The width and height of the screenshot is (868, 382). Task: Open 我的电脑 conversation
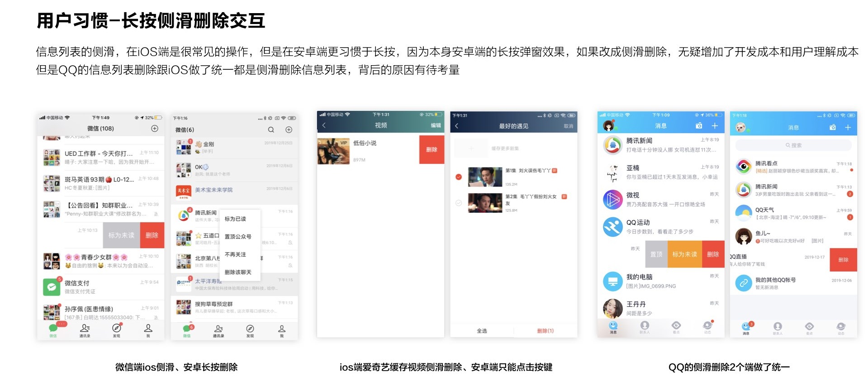click(x=661, y=281)
